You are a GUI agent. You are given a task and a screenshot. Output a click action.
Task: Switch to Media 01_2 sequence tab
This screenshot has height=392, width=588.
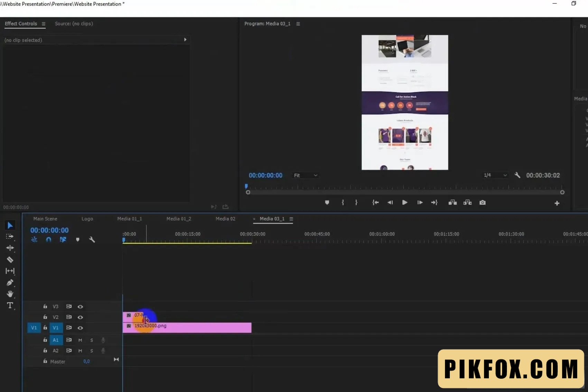click(x=179, y=219)
